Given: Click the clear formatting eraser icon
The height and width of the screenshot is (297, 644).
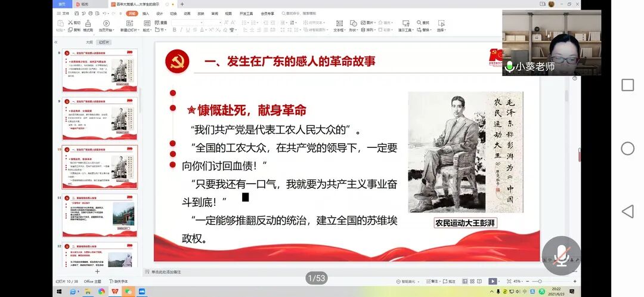Looking at the screenshot, I should pos(225,30).
